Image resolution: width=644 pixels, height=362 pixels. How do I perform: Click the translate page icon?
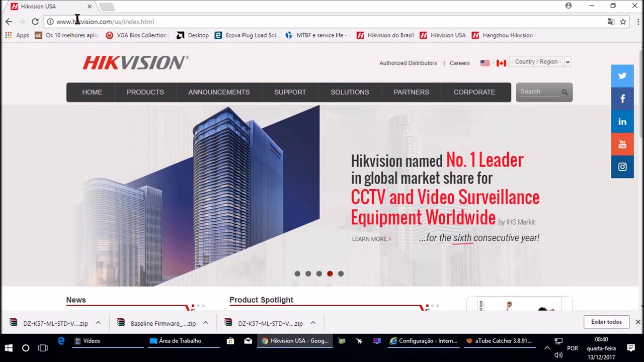click(611, 22)
